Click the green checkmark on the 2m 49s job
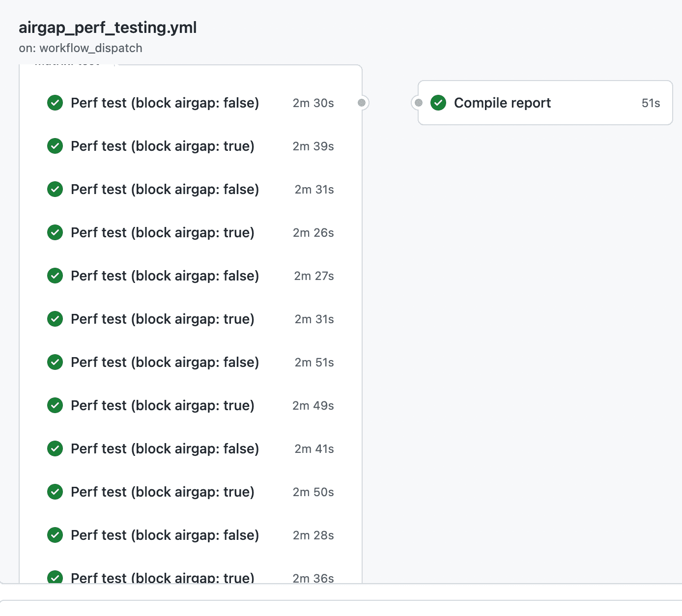682x616 pixels. pos(55,405)
